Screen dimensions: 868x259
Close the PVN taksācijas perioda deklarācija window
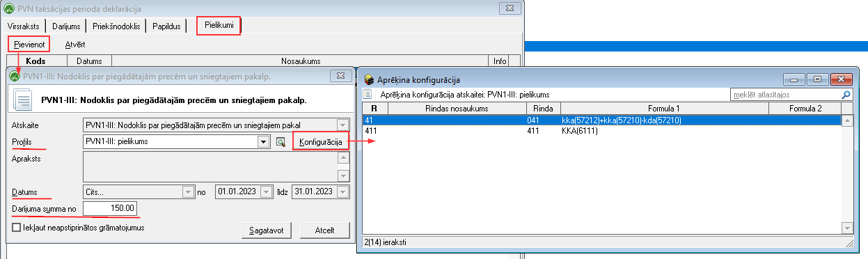(x=510, y=8)
